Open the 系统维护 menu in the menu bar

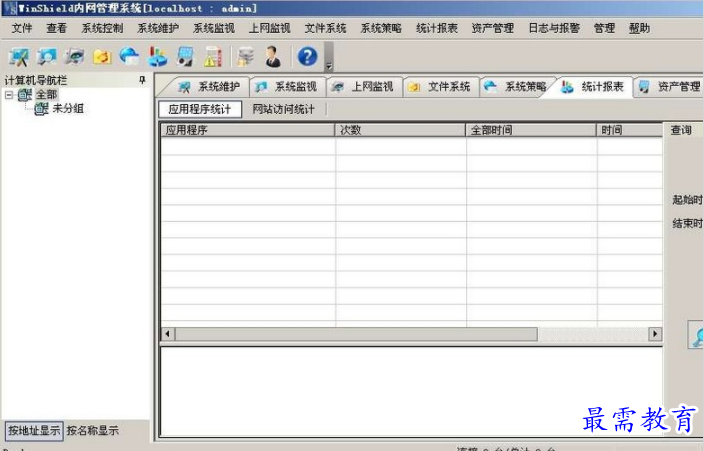tap(158, 28)
